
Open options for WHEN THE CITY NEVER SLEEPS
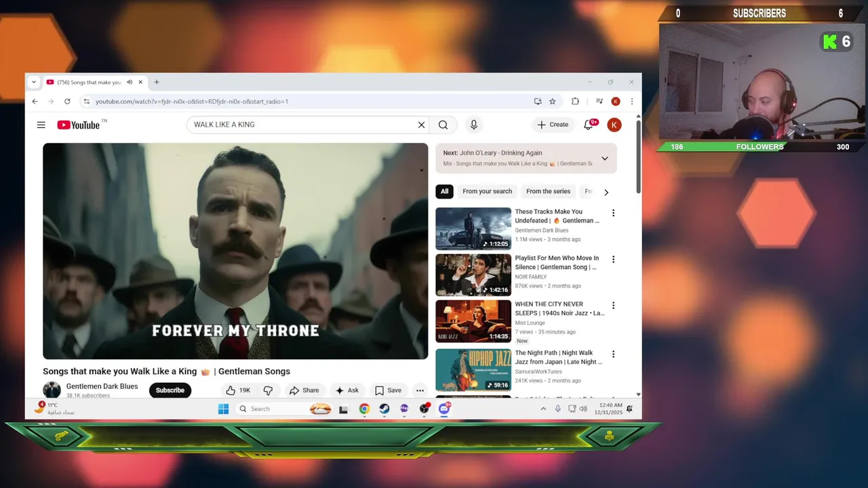click(613, 305)
